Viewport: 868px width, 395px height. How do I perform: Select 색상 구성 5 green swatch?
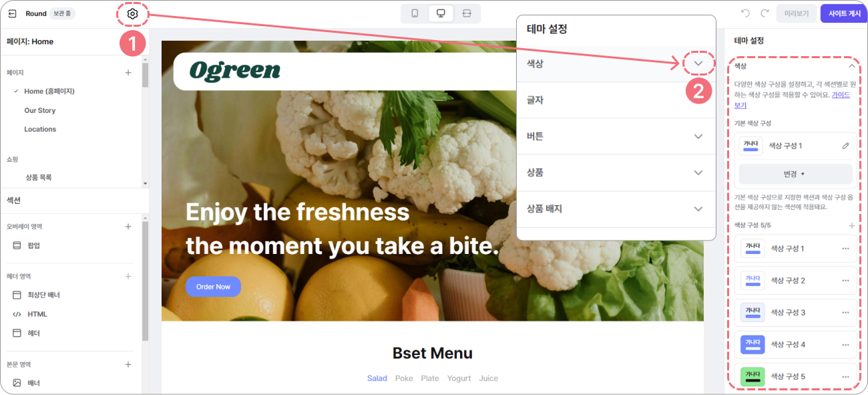click(x=752, y=376)
